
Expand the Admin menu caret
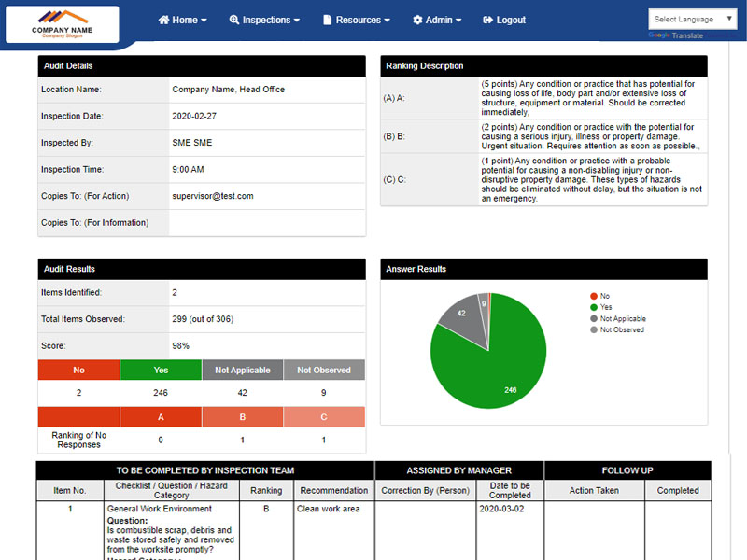pos(458,21)
